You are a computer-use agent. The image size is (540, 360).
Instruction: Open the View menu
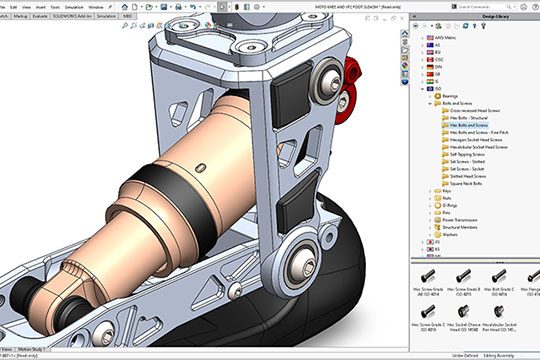[26, 7]
